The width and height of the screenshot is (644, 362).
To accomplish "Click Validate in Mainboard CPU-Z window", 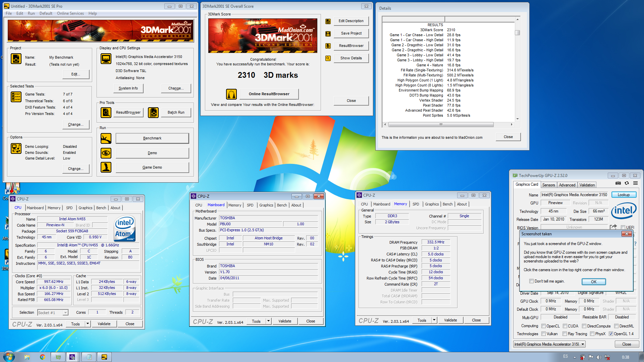I will point(285,321).
